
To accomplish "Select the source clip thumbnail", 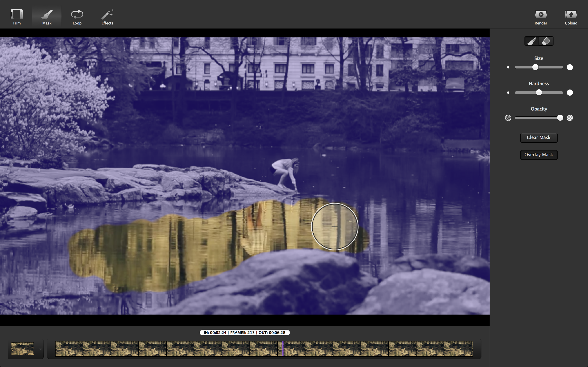I will [x=23, y=349].
